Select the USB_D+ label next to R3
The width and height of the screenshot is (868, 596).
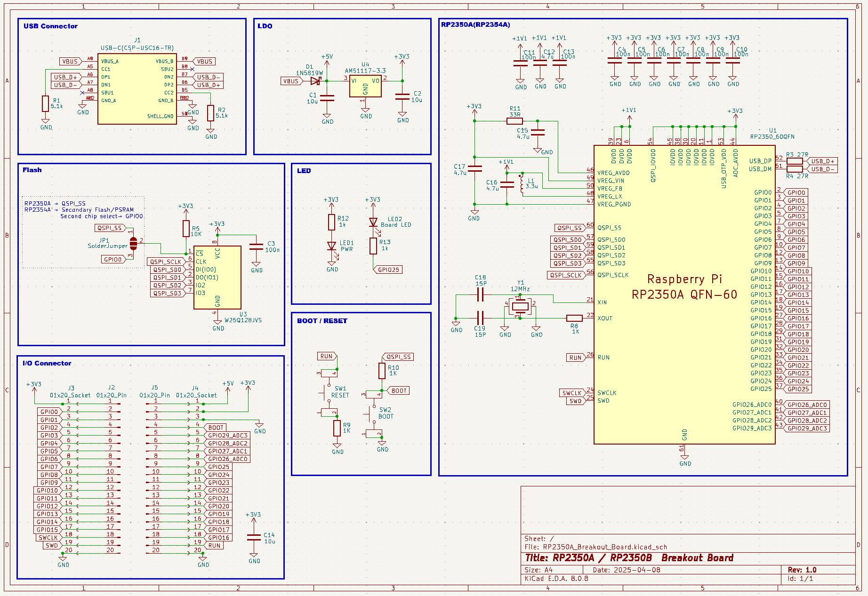click(x=822, y=161)
